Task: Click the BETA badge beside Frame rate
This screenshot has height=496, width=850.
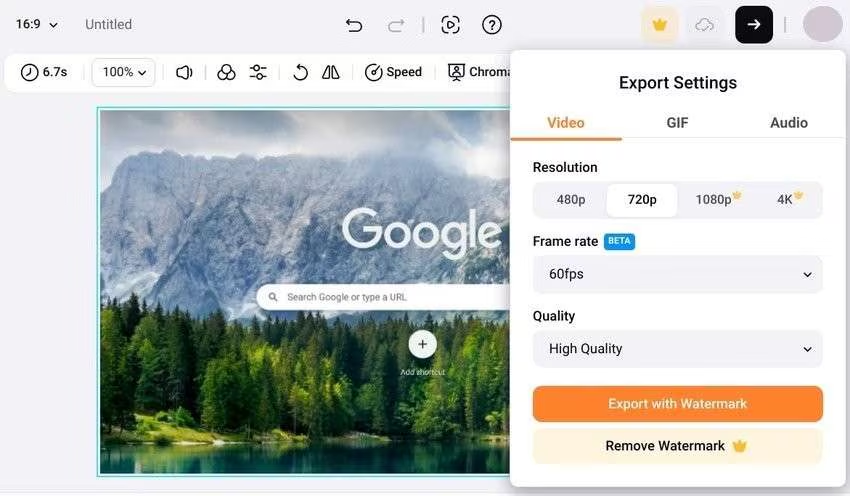Action: [x=619, y=241]
